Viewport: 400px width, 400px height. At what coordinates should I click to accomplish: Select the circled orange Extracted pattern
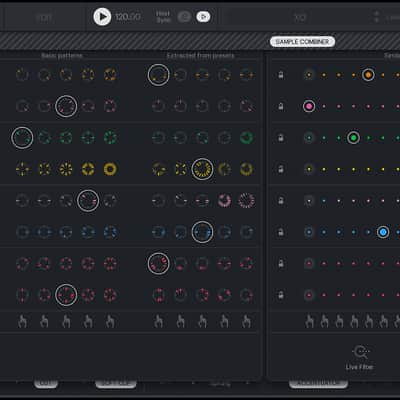(x=158, y=75)
